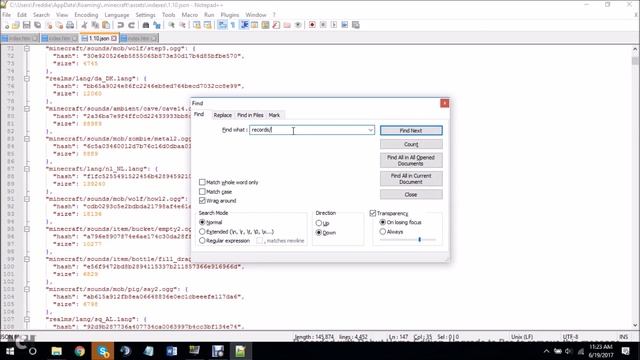
Task: Click the Find Next button
Action: click(x=411, y=131)
